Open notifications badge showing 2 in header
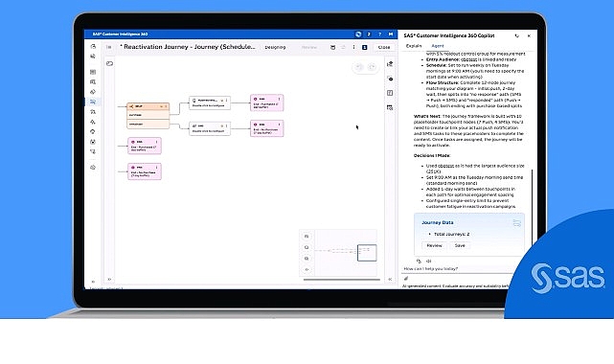 tap(369, 34)
